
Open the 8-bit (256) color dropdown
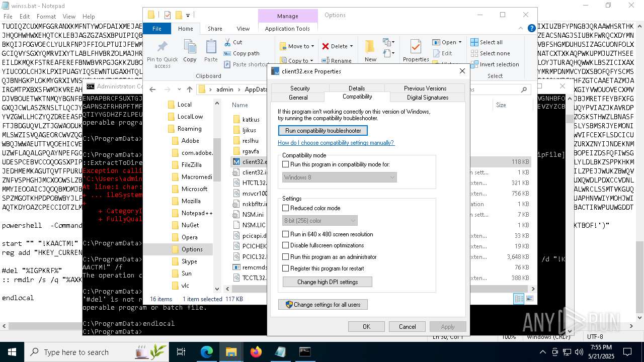[x=319, y=220]
